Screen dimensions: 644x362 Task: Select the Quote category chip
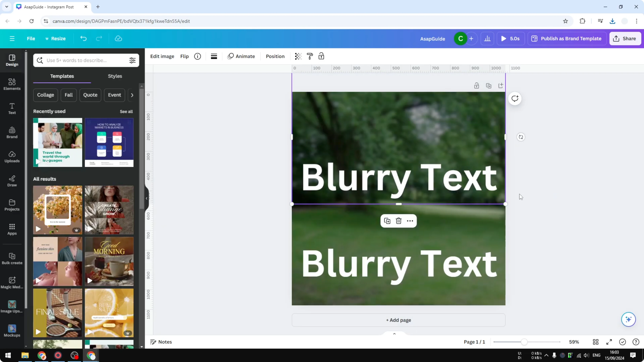(90, 95)
